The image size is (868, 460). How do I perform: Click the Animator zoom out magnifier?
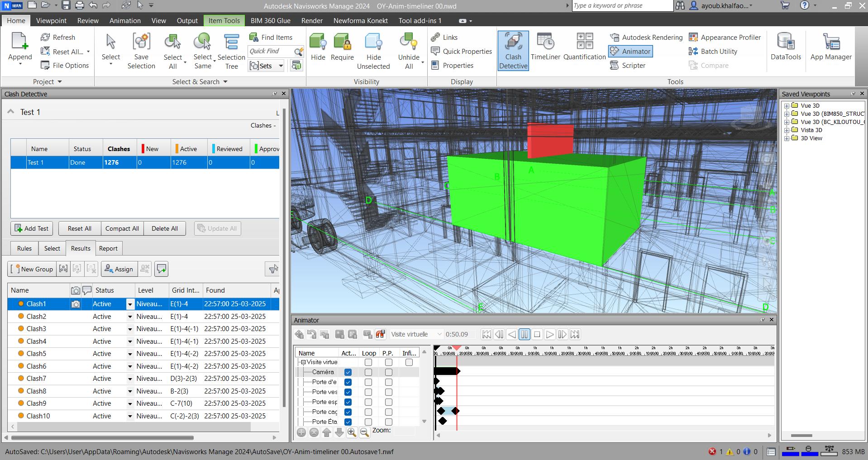tap(364, 432)
